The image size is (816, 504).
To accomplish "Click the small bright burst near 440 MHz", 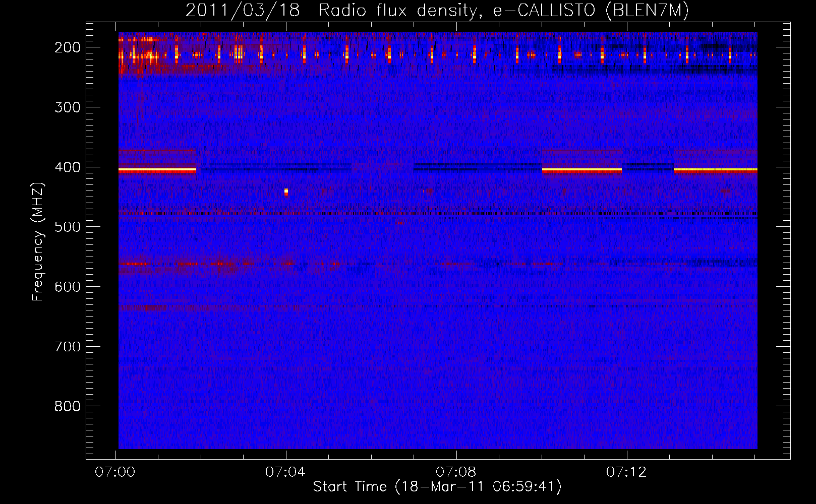I will click(x=286, y=192).
